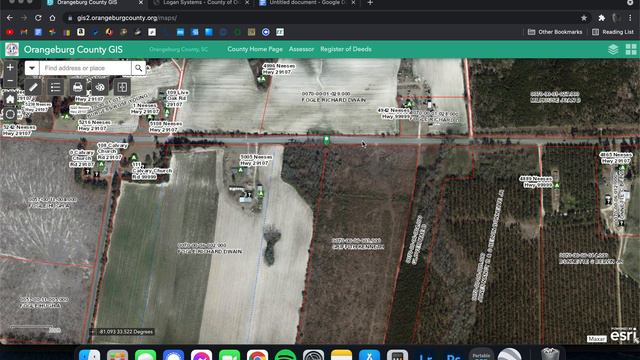Expand the search source dropdown arrow

tap(32, 68)
